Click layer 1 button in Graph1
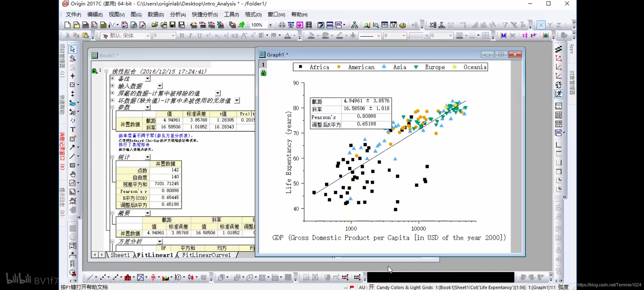Screen dimensions: 644x290 263,64
